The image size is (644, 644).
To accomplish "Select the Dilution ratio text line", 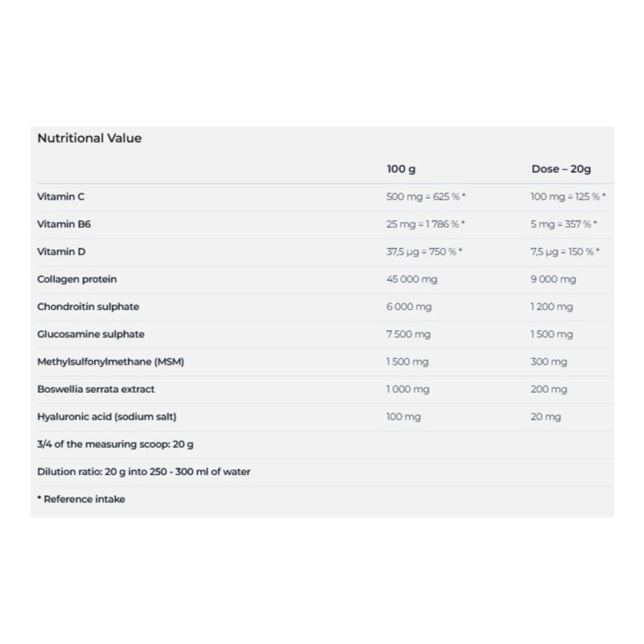I will [x=144, y=471].
